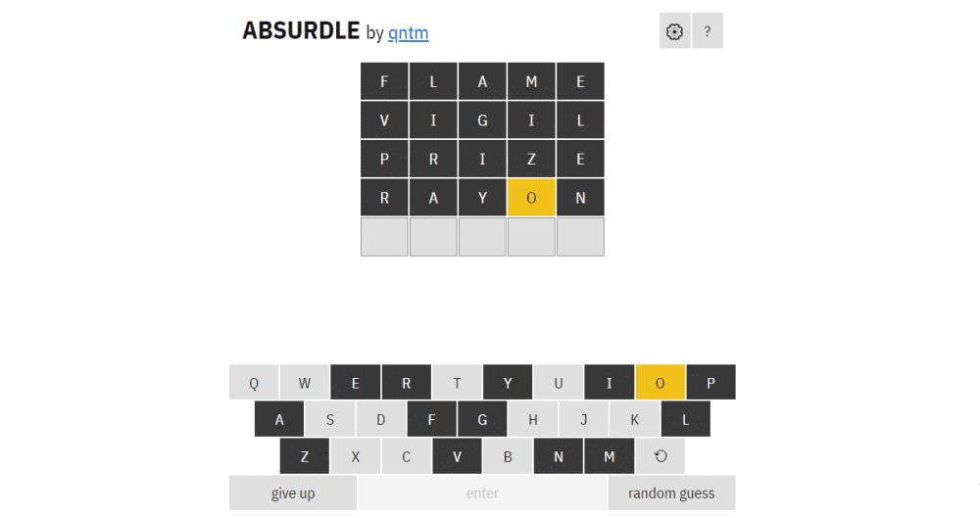Click the backspace undo arrow key
Image resolution: width=980 pixels, height=518 pixels.
[660, 456]
